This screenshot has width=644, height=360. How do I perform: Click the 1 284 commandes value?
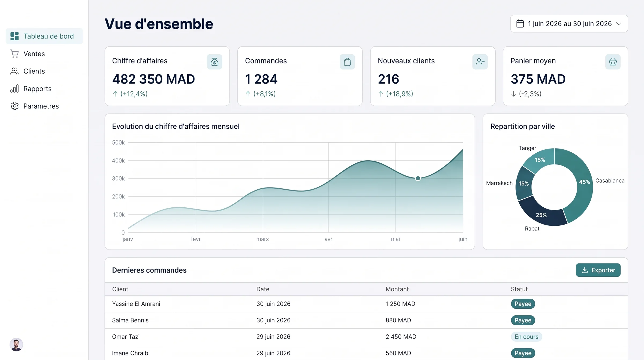tap(261, 79)
